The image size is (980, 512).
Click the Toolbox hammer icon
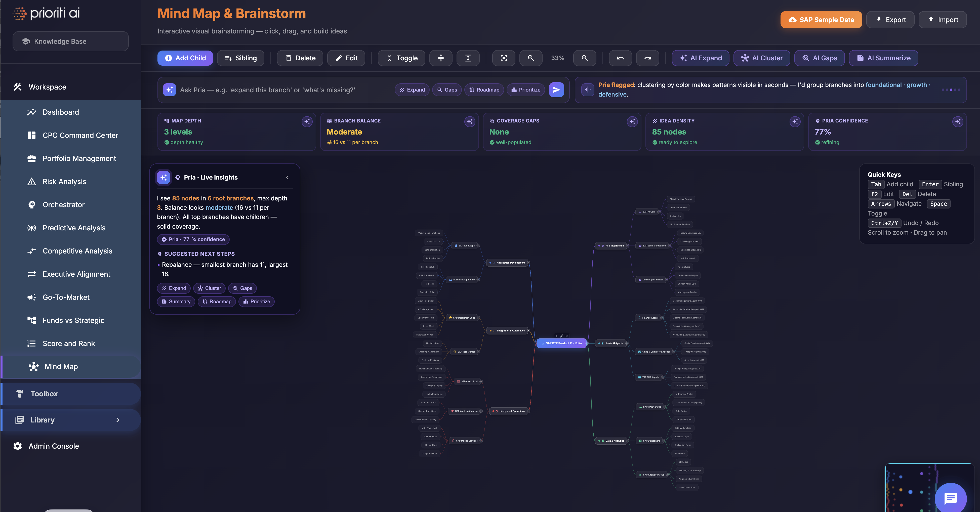(20, 394)
